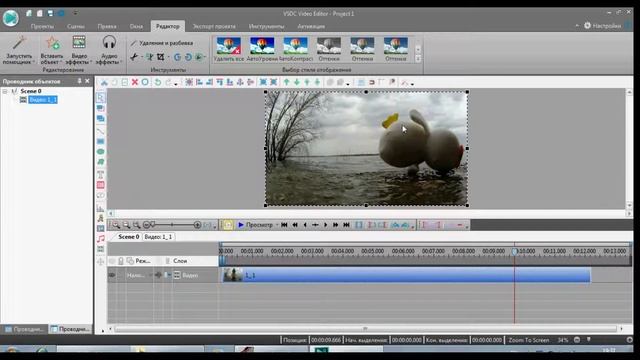Jump to the end of timeline

click(346, 225)
